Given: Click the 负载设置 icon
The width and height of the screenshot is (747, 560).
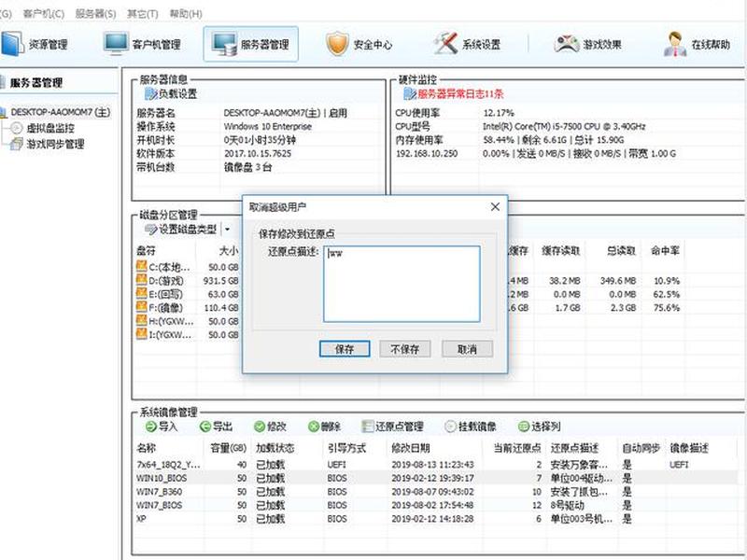Looking at the screenshot, I should [x=150, y=94].
